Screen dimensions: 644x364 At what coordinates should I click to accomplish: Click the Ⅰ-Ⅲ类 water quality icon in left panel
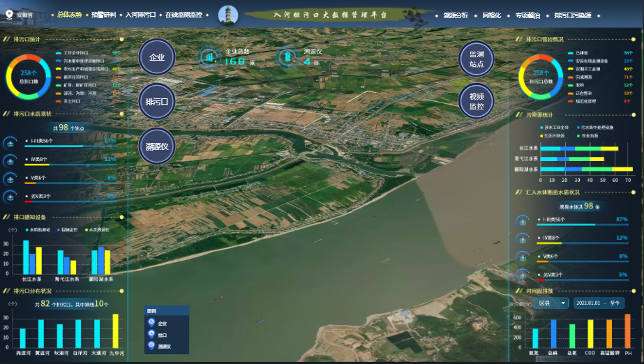point(11,142)
